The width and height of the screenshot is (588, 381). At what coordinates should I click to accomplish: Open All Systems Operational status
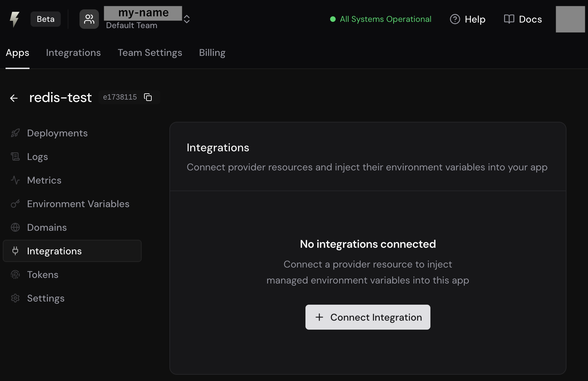point(381,19)
